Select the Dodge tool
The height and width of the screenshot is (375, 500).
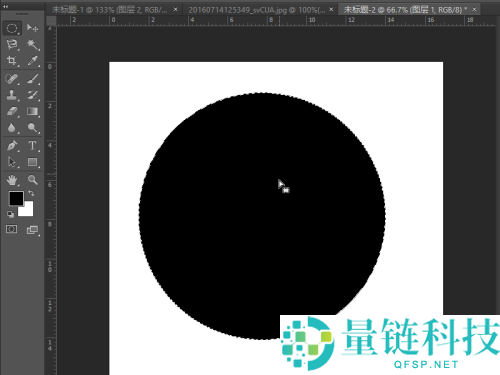(32, 127)
